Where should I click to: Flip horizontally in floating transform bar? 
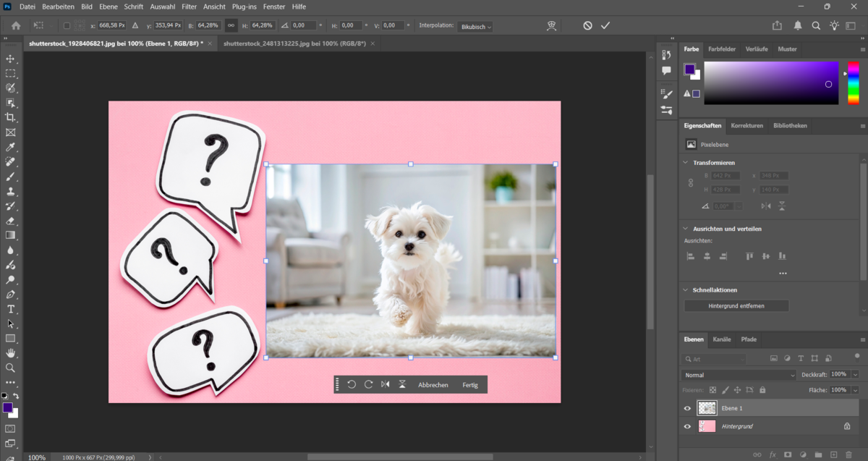coord(385,384)
